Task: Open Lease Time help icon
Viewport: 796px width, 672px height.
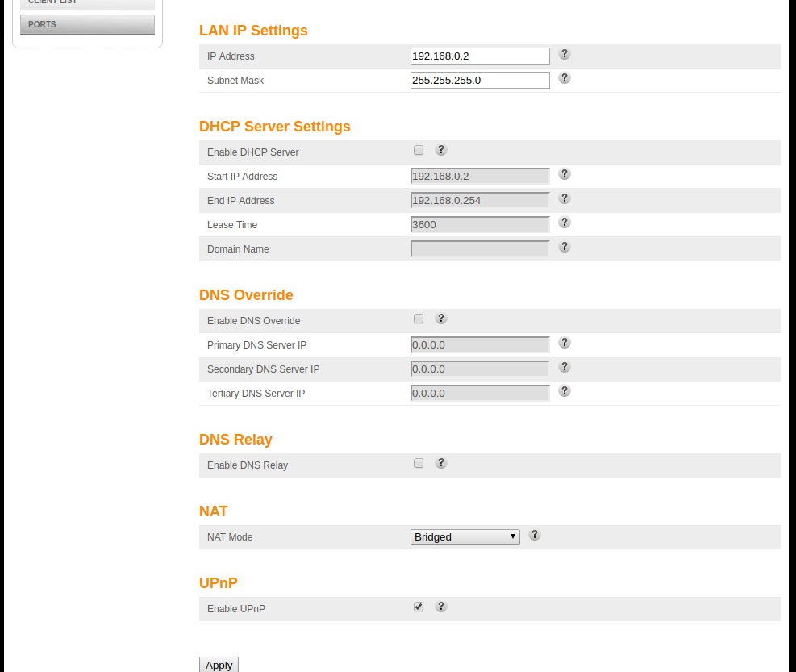Action: click(x=564, y=223)
